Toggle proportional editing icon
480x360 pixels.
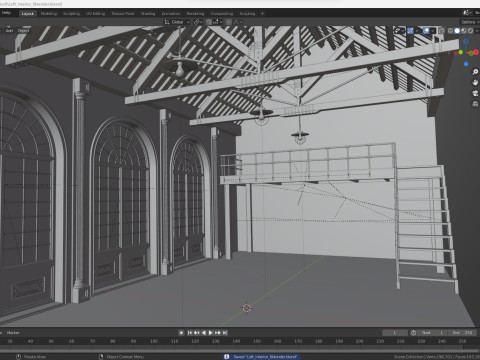pos(229,22)
